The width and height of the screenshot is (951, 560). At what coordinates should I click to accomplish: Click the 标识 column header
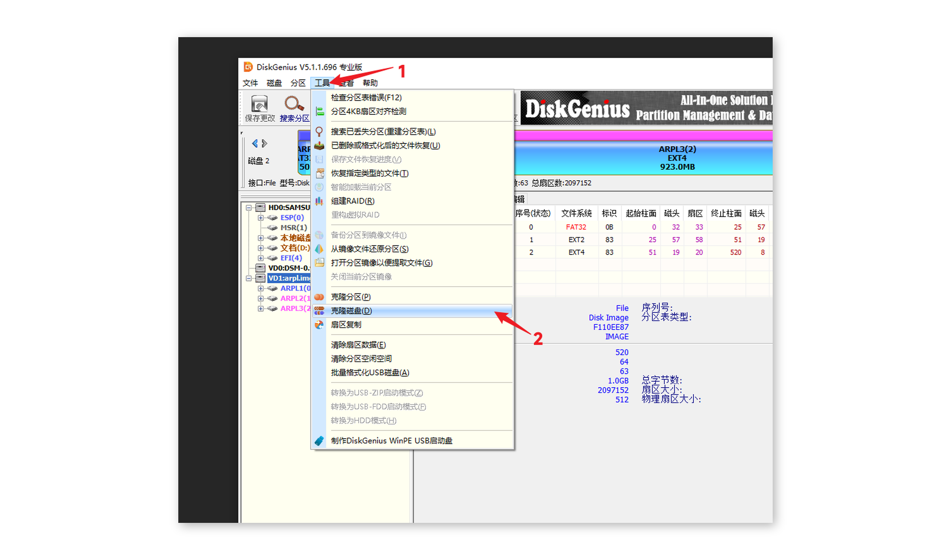[609, 213]
